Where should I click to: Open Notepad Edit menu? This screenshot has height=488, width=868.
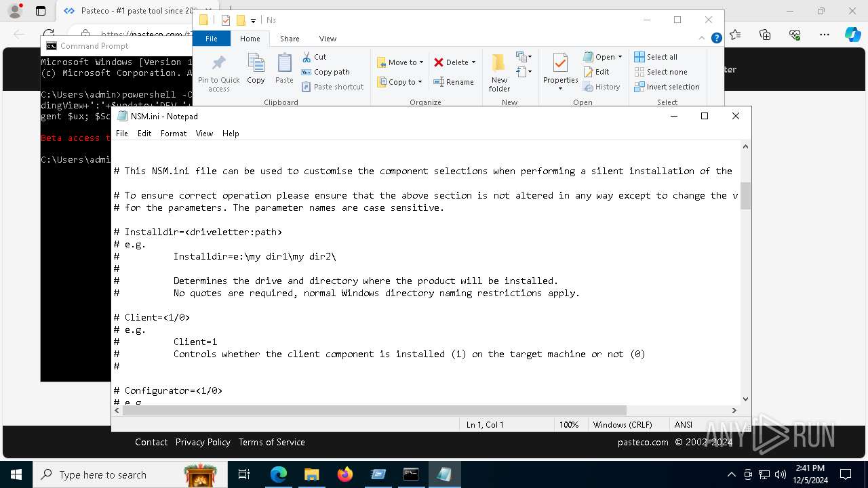[144, 134]
